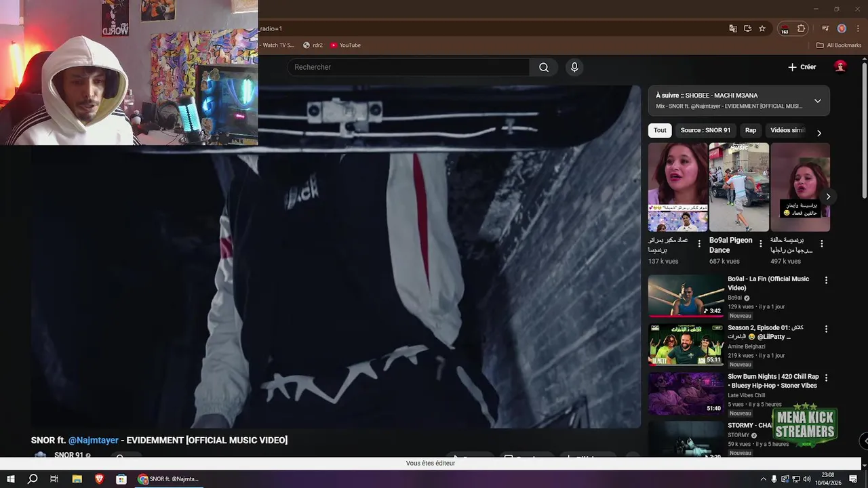This screenshot has height=488, width=868.
Task: Open Chrome media controls icon
Action: 825,28
